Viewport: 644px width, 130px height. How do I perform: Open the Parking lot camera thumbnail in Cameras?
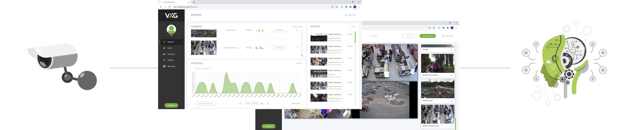tap(204, 33)
